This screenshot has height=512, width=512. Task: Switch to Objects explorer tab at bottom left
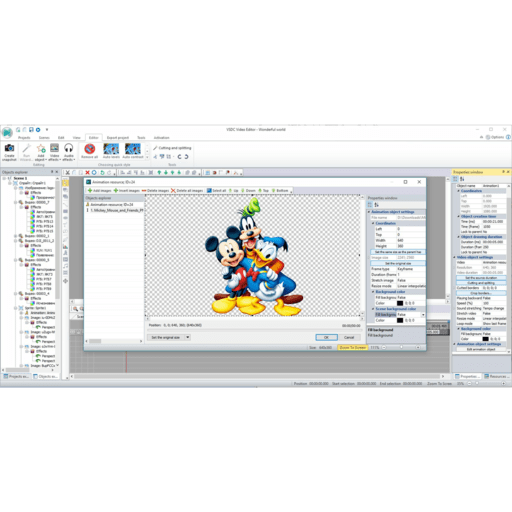coord(46,376)
